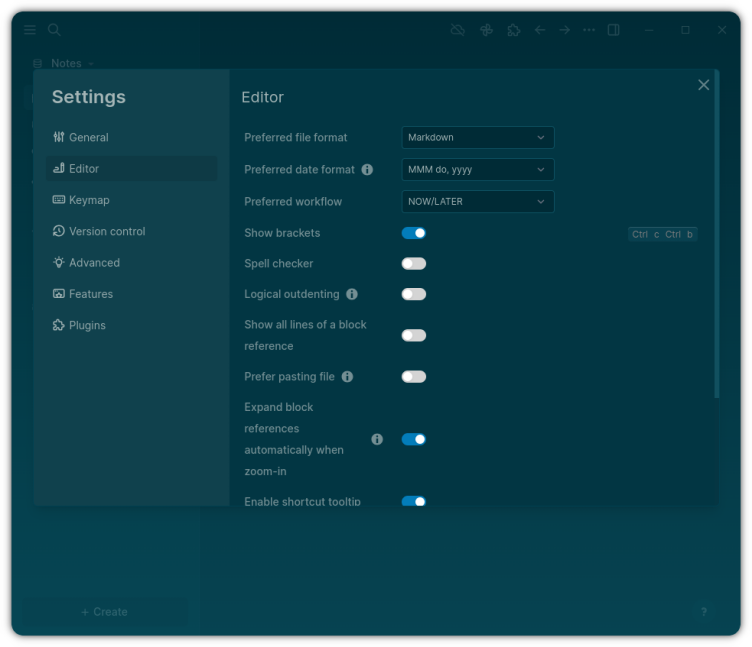This screenshot has width=752, height=647.
Task: Toggle Show all lines of a block reference
Action: point(413,336)
